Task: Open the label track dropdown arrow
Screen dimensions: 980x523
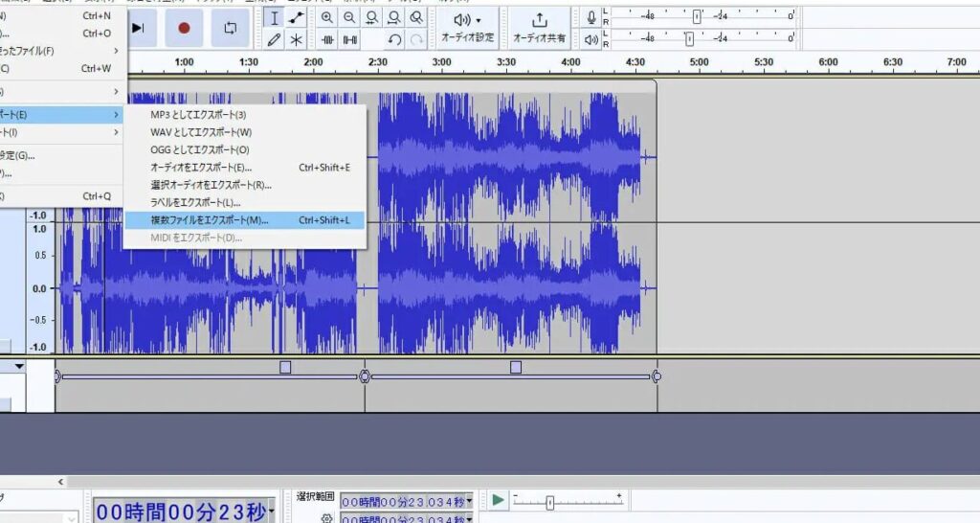Action: coord(18,367)
